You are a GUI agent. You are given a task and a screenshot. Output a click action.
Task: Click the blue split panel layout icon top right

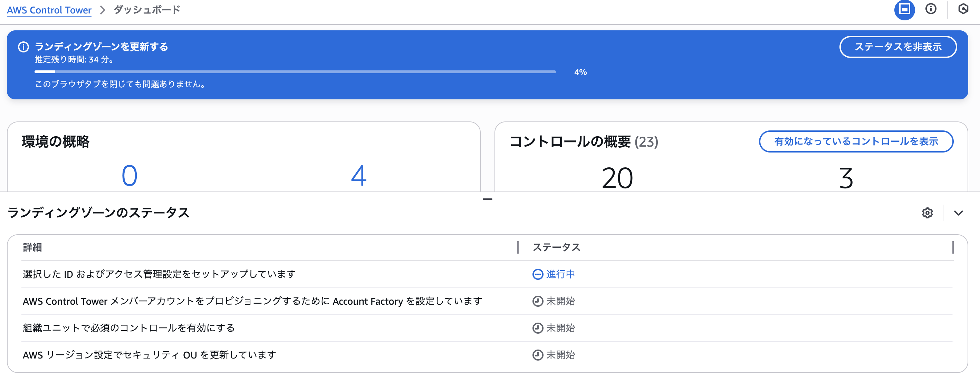905,10
